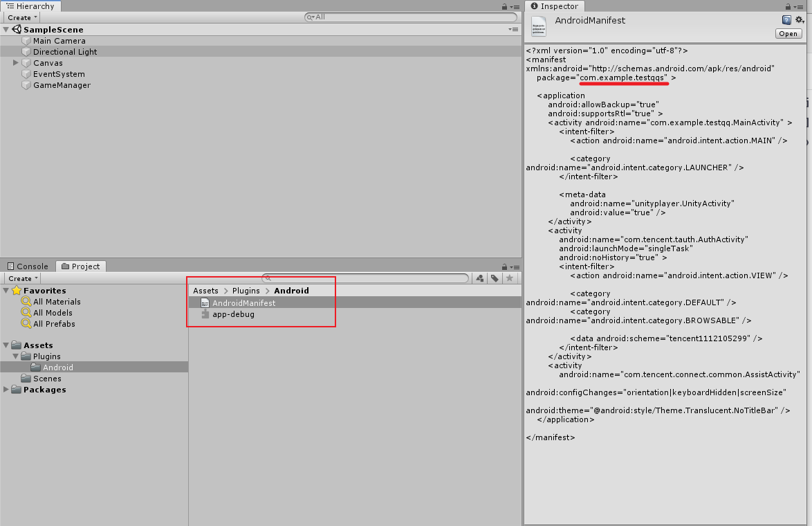The image size is (812, 526).
Task: Click the Directional Light cube icon
Action: coord(26,52)
